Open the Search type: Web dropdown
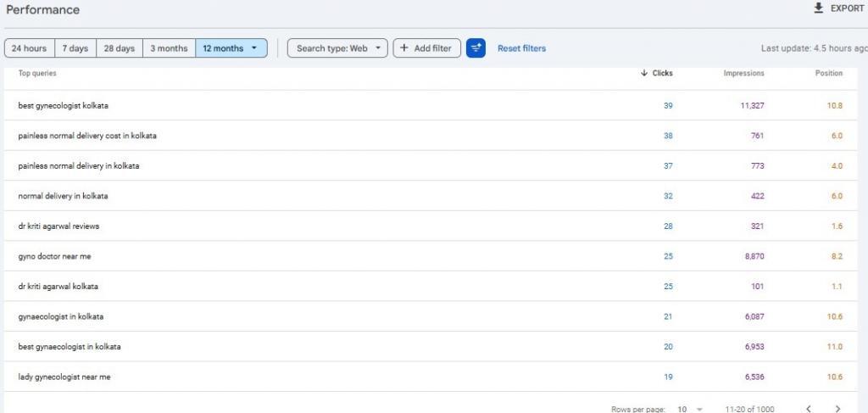Viewport: 868px width, 413px height. (337, 48)
